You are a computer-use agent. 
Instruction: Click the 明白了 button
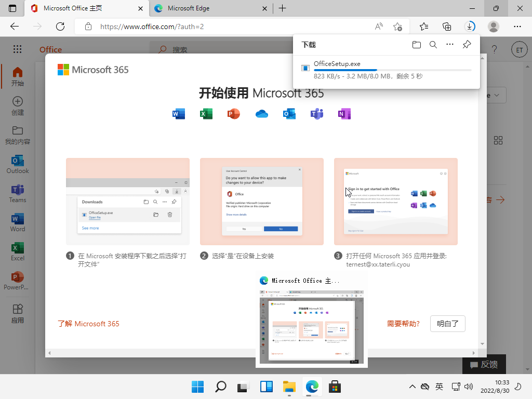(x=447, y=324)
